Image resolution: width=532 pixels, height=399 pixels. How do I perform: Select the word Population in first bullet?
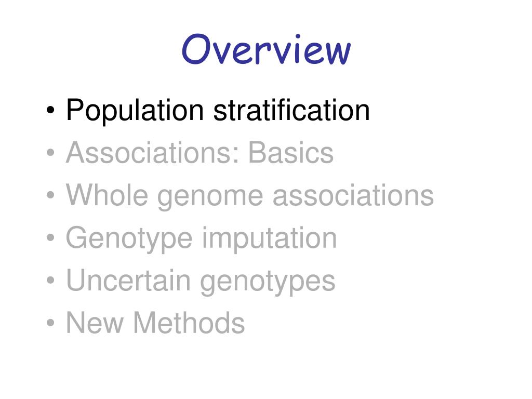(135, 111)
